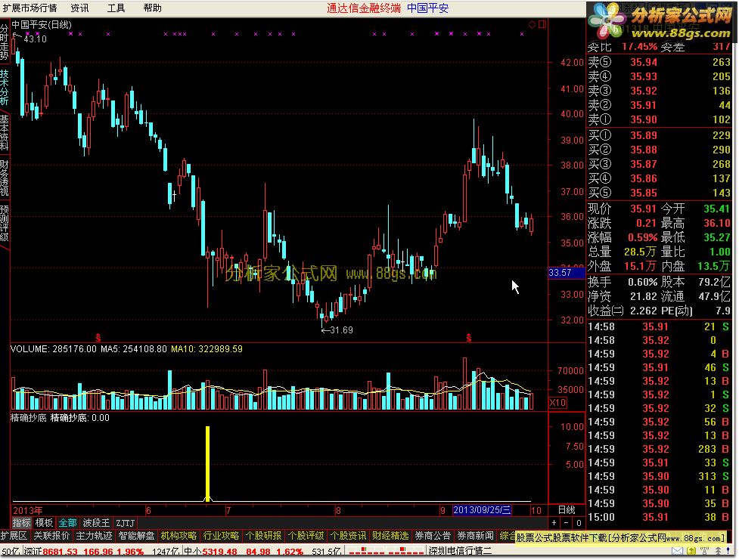Click the diamond icon atop the chart
The width and height of the screenshot is (739, 560).
coord(532,24)
